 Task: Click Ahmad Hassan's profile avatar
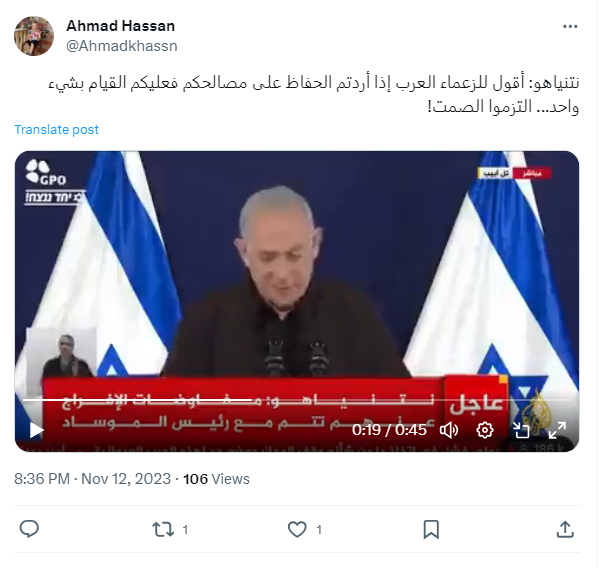(34, 36)
